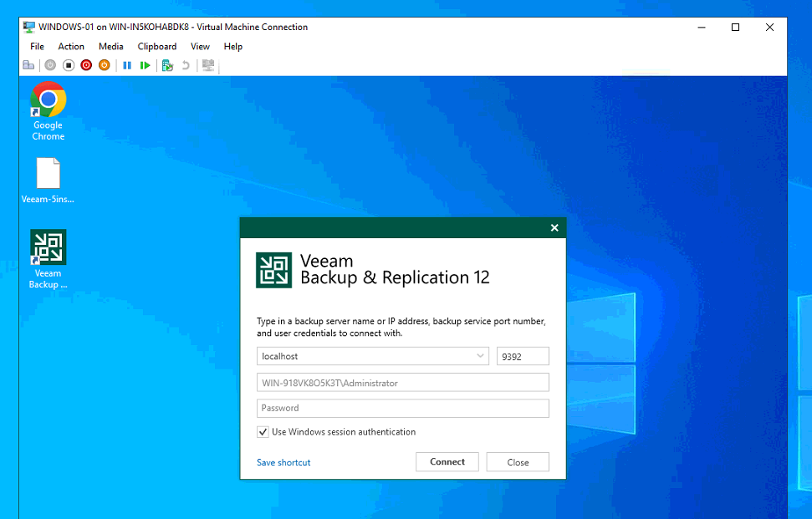Click the green Reset icon
The height and width of the screenshot is (519, 812).
click(145, 65)
